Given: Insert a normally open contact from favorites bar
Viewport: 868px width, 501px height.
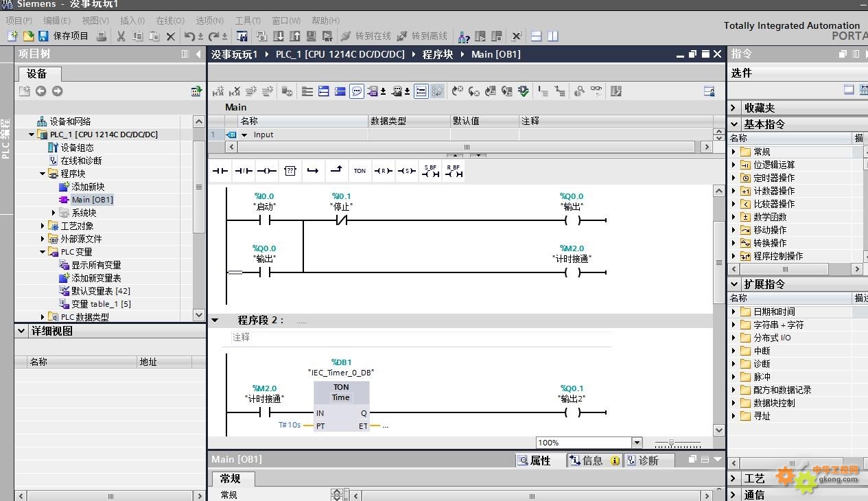Looking at the screenshot, I should pos(220,171).
